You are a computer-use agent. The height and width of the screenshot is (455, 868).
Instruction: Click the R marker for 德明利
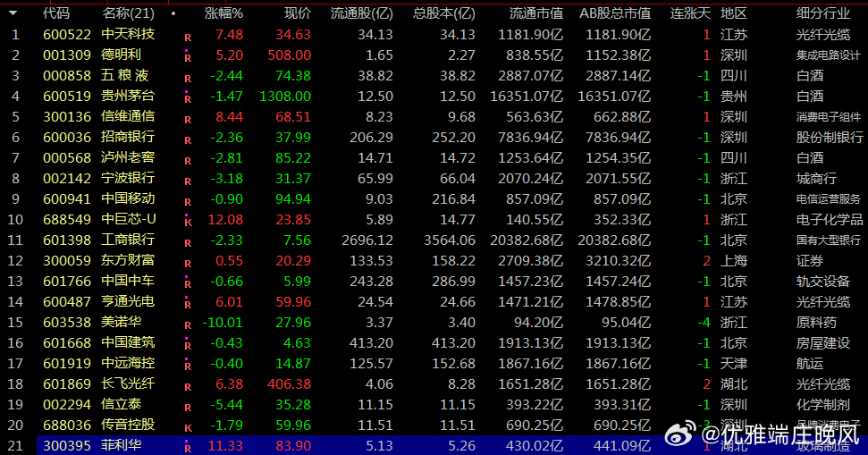click(x=188, y=56)
